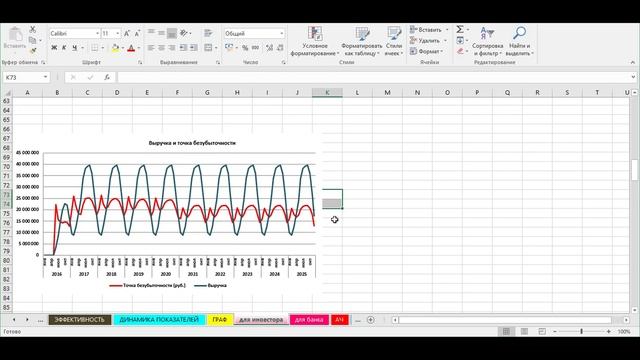Screen dimensions: 640x360
Task: Apply the percent style icon
Action: pyautogui.click(x=245, y=48)
